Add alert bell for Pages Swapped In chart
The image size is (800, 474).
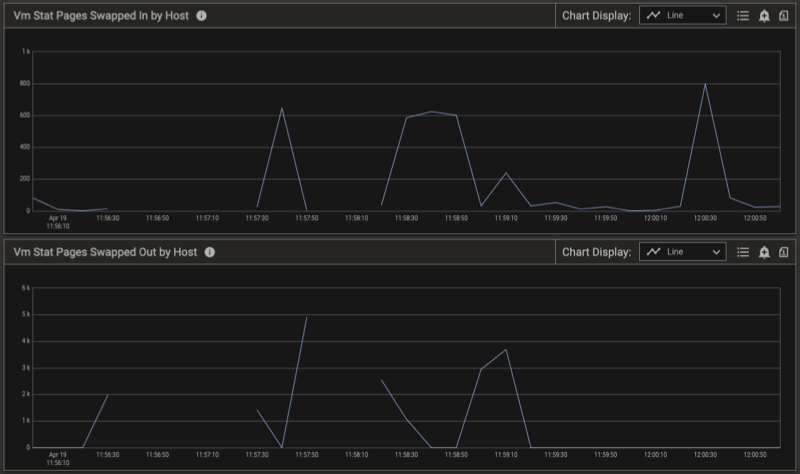[x=764, y=16]
